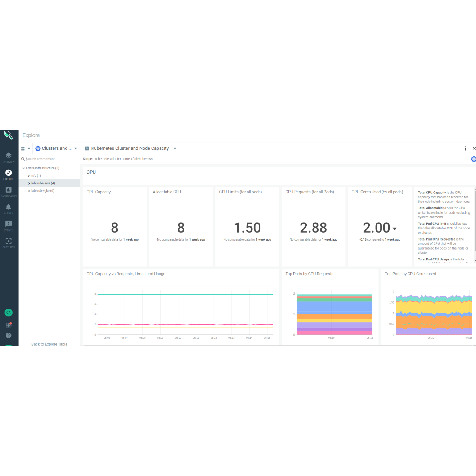Viewport: 476px width, 476px height.
Task: Focus the Search environment field
Action: 50,159
